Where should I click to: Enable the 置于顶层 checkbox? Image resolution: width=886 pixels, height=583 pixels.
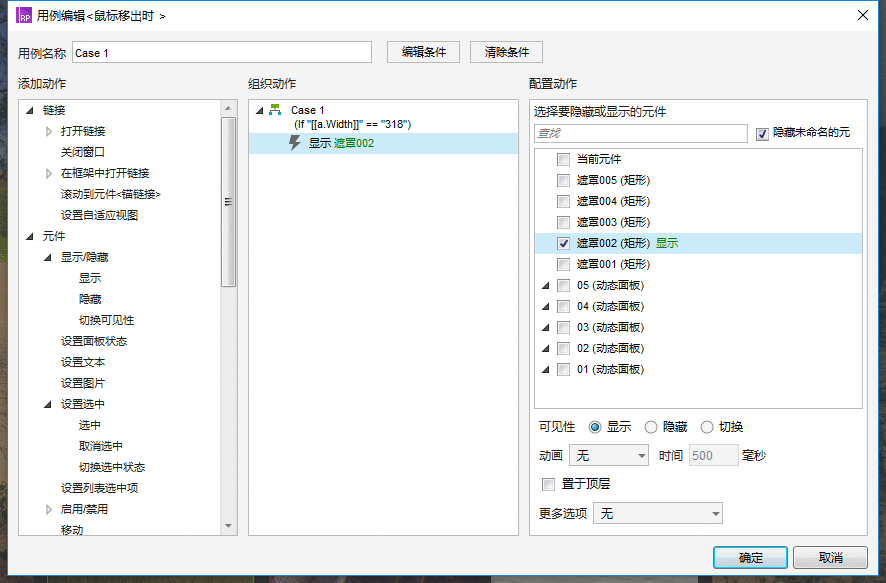click(x=549, y=484)
